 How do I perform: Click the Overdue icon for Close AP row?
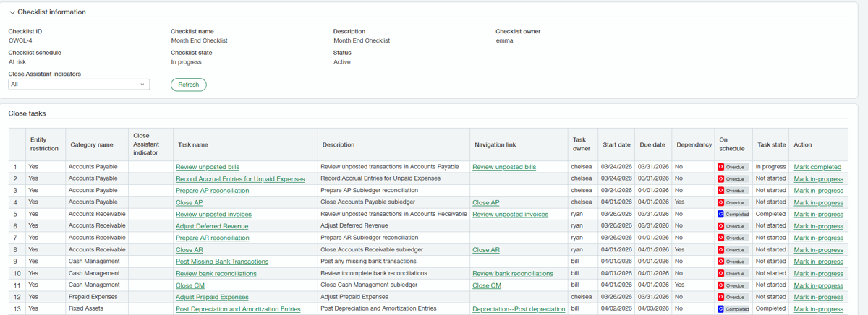point(720,202)
